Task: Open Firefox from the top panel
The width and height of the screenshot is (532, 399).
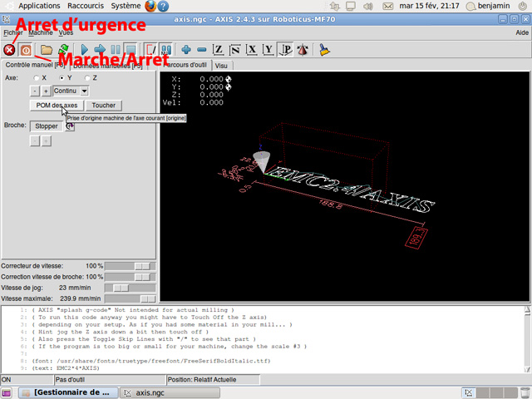Action: click(x=150, y=6)
